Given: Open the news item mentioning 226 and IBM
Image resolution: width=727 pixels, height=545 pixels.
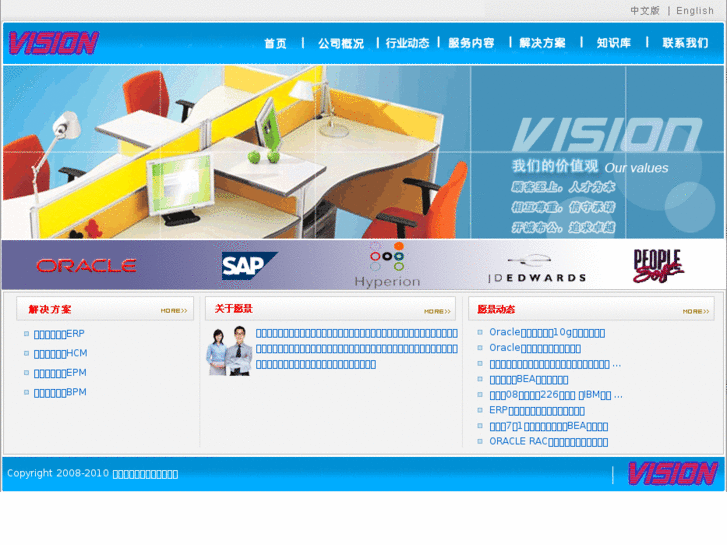Looking at the screenshot, I should [x=556, y=395].
